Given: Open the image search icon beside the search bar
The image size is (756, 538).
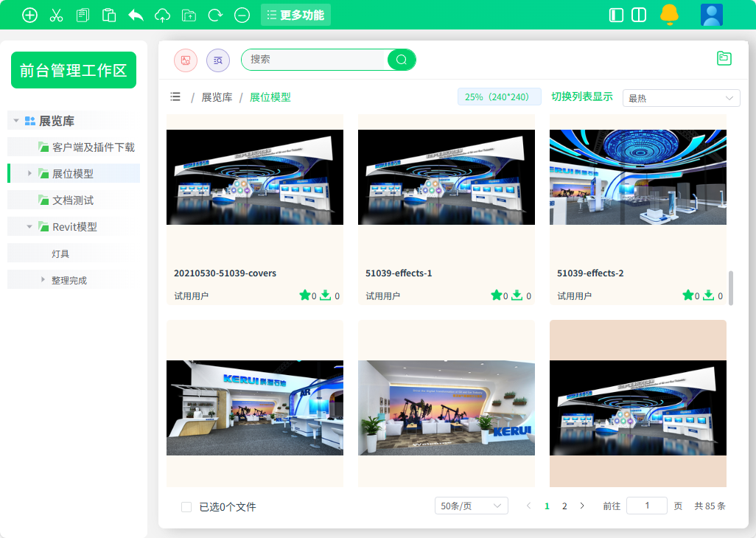Looking at the screenshot, I should click(x=185, y=60).
